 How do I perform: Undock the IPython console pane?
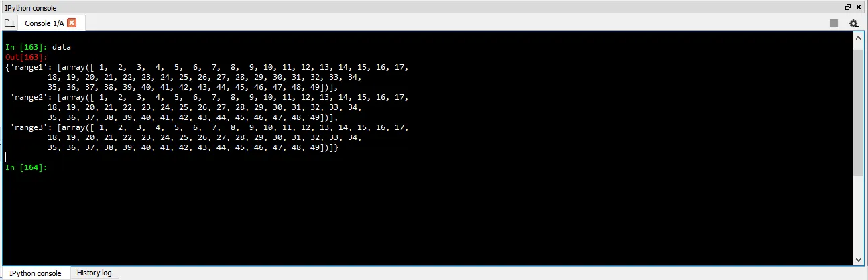(x=848, y=7)
